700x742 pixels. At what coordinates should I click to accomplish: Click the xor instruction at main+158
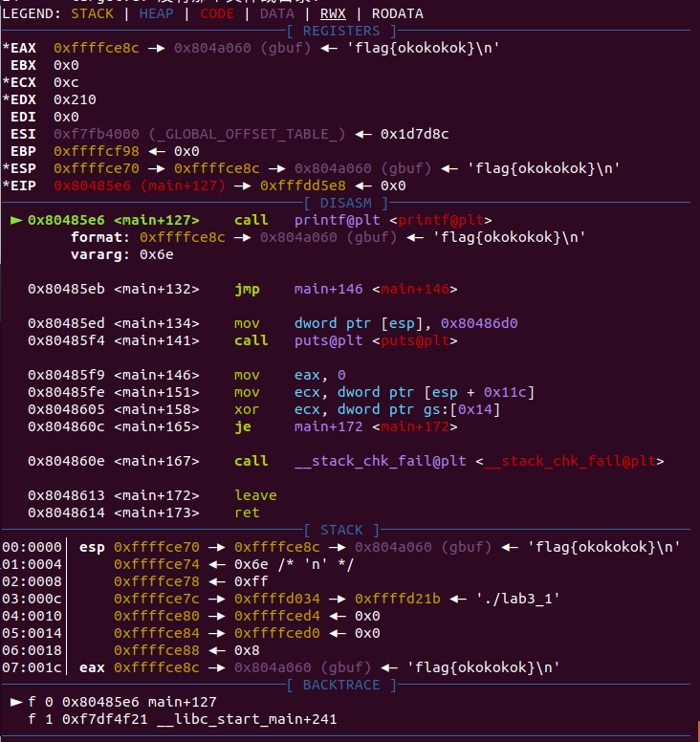(x=247, y=409)
